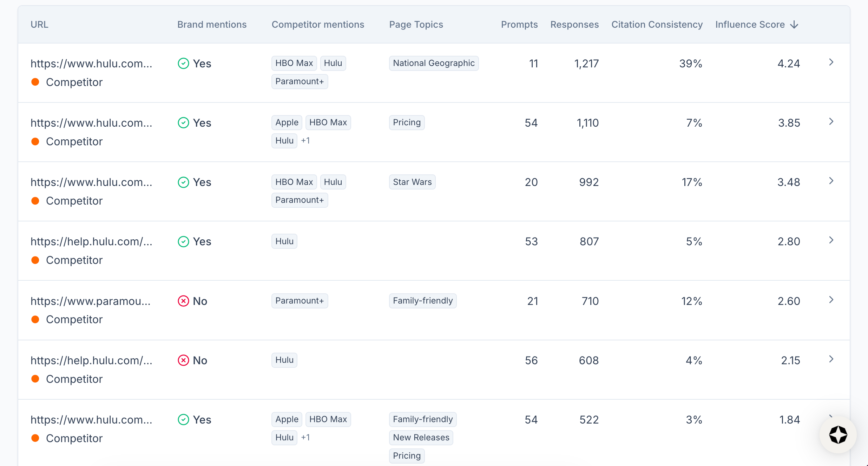Click the green check icon in National Geographic row
The height and width of the screenshot is (466, 868).
(183, 64)
